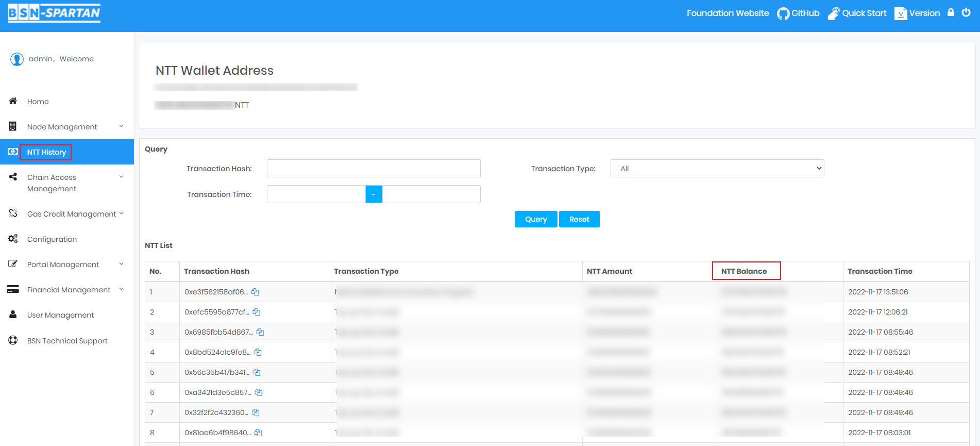Expand Financial Management submenu
Screen dimensions: 980x446
[x=67, y=290]
